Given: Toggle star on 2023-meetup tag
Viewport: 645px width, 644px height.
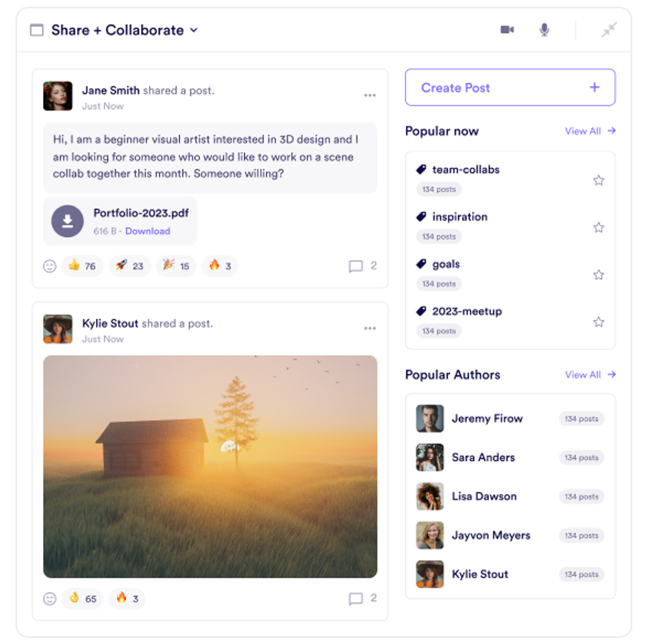Looking at the screenshot, I should pos(598,322).
